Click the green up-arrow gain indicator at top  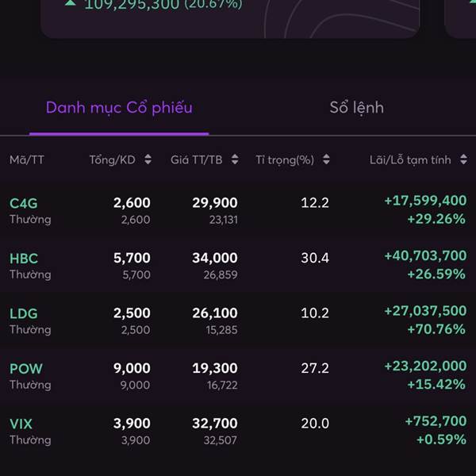71,3
